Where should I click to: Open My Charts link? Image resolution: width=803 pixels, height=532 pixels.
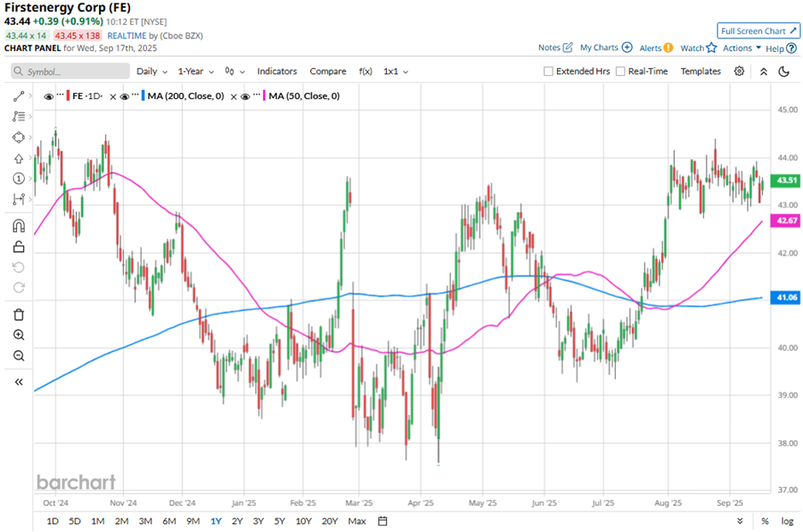tap(606, 48)
